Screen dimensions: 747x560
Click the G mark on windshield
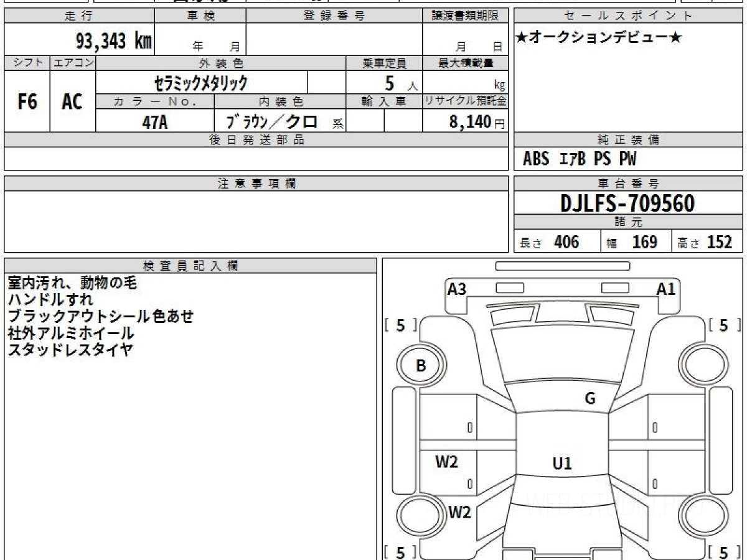pos(590,399)
